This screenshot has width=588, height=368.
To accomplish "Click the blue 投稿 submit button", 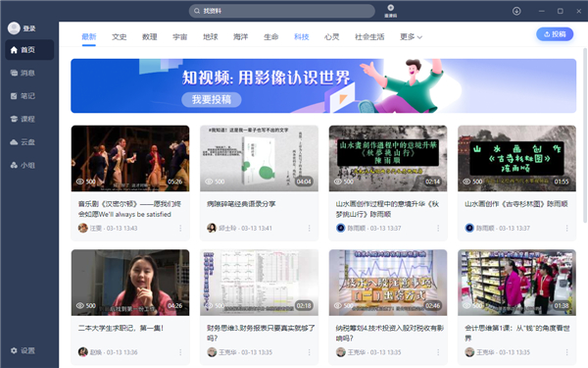I will (555, 34).
